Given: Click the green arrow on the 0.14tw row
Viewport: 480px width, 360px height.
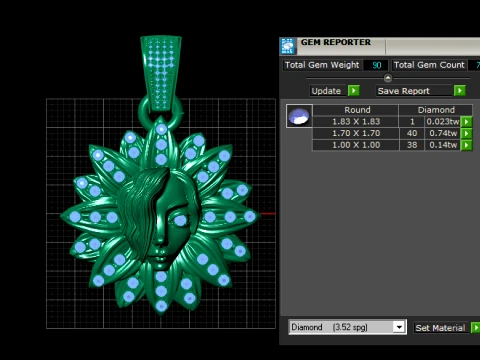Looking at the screenshot, I should [x=466, y=145].
